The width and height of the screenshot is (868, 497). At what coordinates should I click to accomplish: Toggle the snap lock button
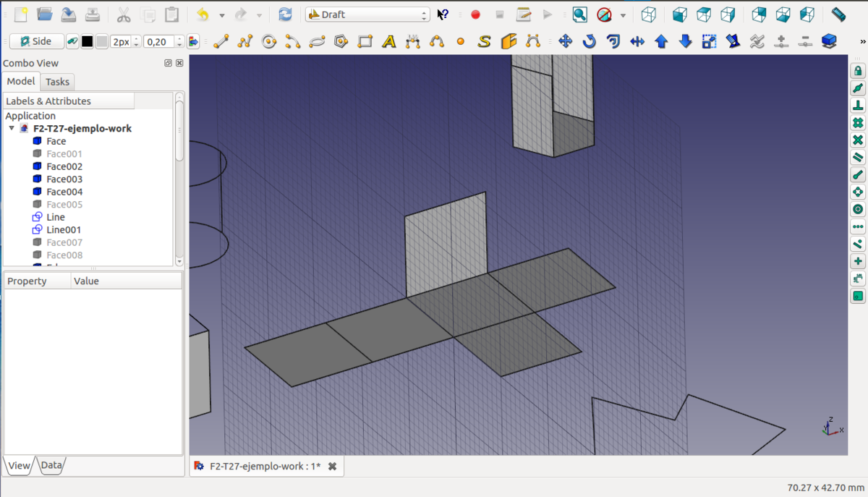[x=858, y=71]
